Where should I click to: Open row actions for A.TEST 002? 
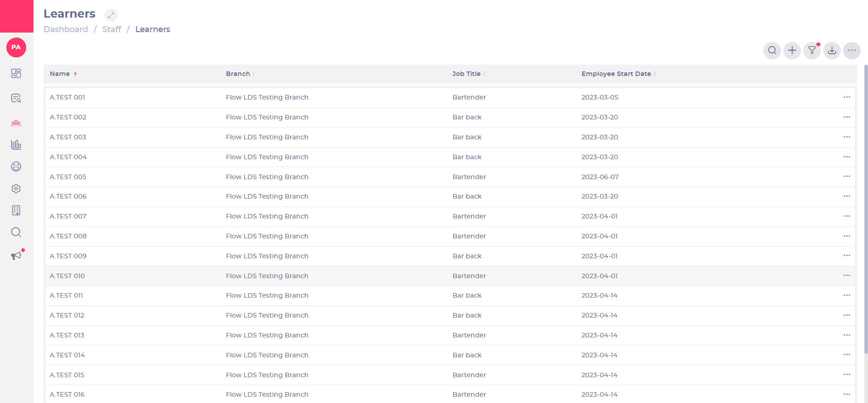coord(847,117)
